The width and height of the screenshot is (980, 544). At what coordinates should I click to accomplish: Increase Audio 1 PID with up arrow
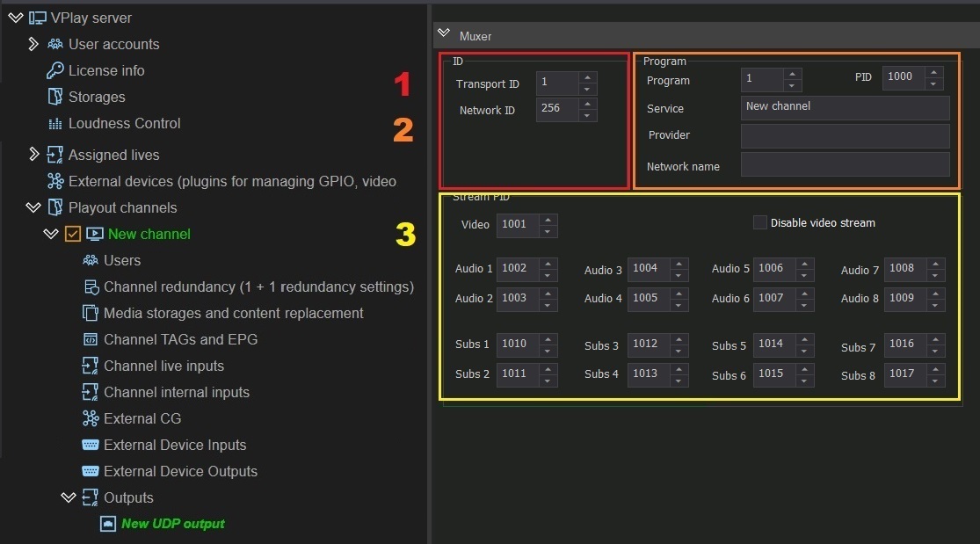point(548,264)
